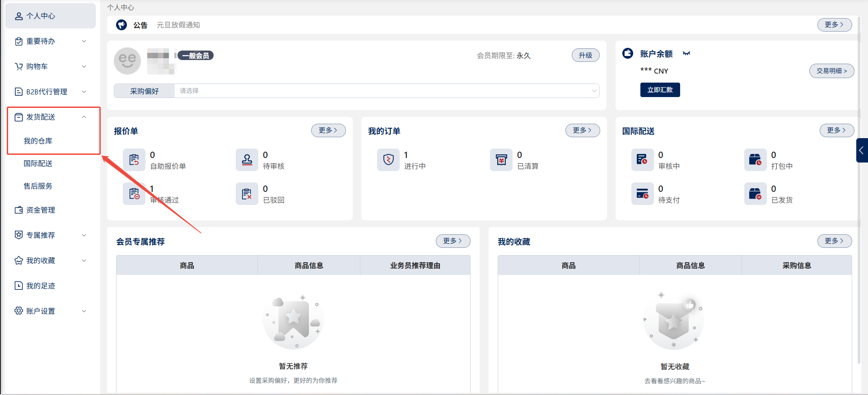Collapse the 发货配送 chevron

(84, 117)
